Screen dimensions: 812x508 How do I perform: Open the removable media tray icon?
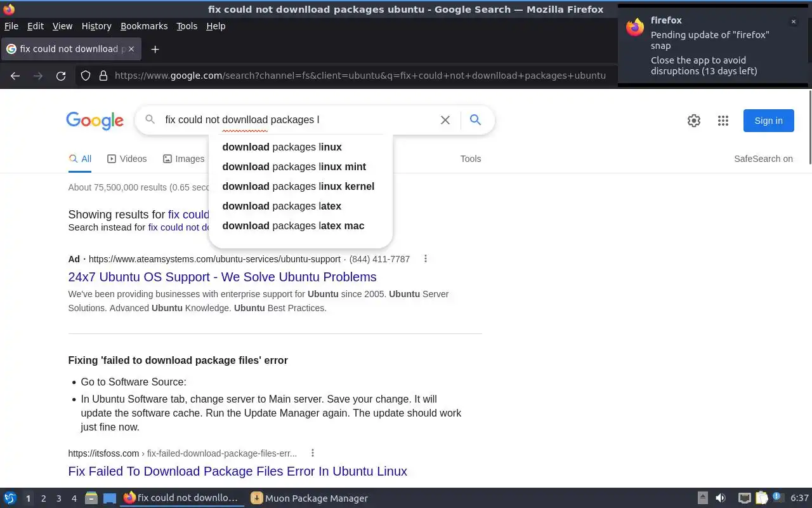702,498
